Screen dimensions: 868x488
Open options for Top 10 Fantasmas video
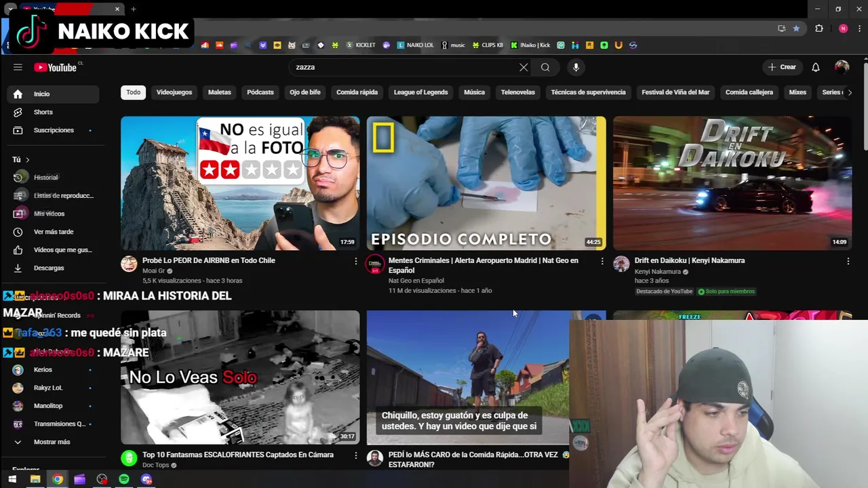point(355,455)
